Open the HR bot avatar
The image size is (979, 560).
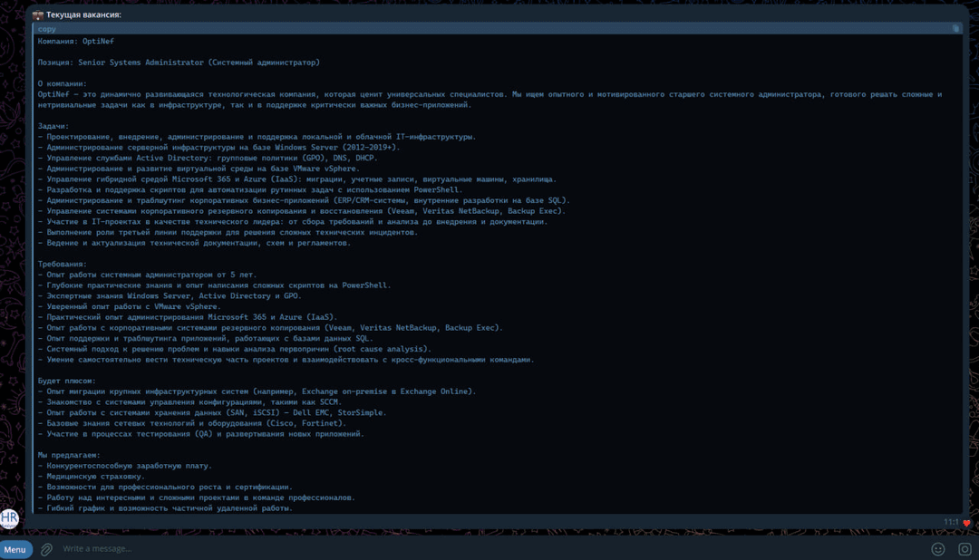(9, 518)
